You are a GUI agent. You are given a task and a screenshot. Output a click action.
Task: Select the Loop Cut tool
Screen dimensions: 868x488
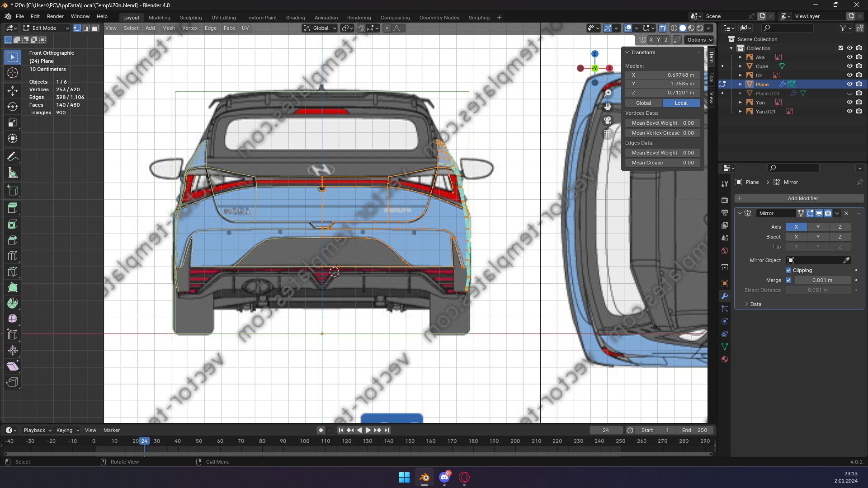[13, 256]
